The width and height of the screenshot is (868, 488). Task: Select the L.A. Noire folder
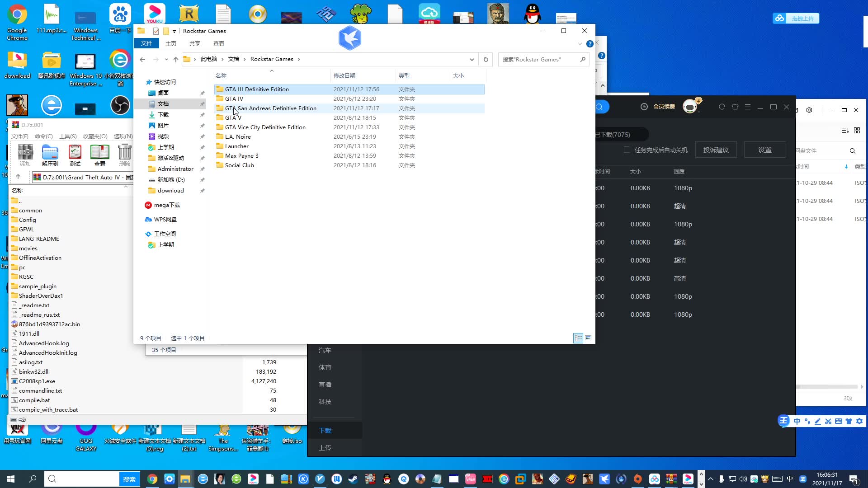point(349,137)
